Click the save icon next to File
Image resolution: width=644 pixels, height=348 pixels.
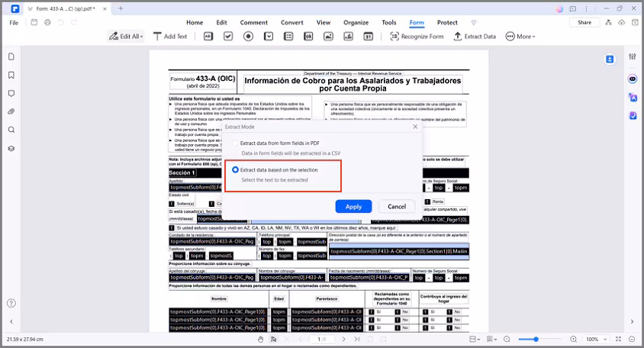[x=34, y=22]
